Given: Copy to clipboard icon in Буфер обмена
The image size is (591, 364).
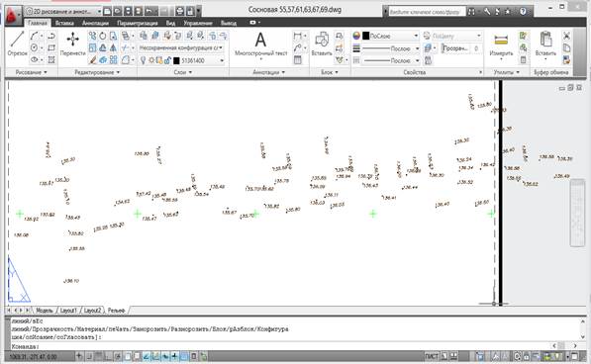Looking at the screenshot, I should [x=566, y=48].
